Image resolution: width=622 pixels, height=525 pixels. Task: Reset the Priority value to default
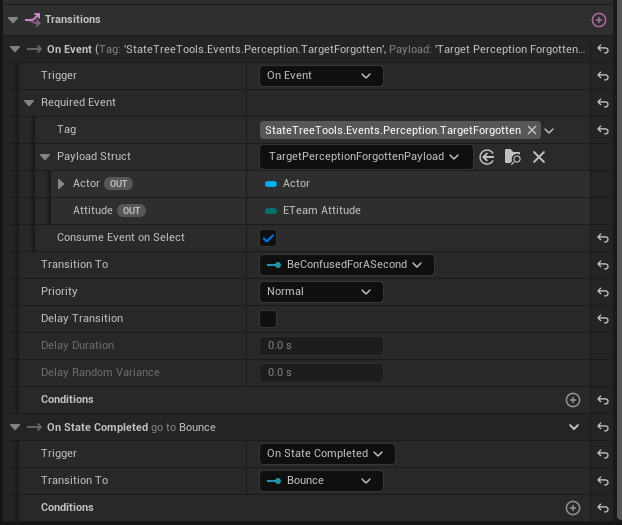point(603,292)
